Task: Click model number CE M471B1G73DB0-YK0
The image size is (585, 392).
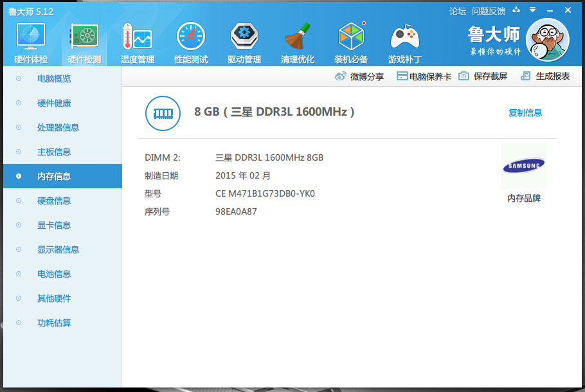Action: (x=265, y=193)
